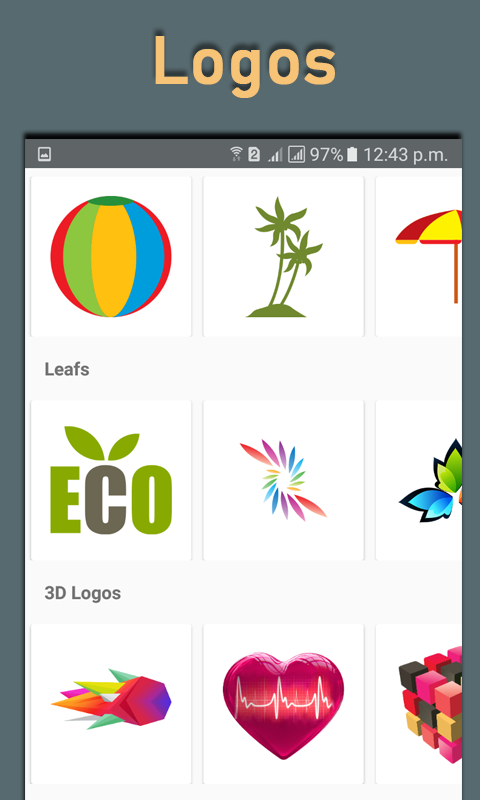
Task: Choose the heartbeat heart 3D logo
Action: (x=283, y=704)
